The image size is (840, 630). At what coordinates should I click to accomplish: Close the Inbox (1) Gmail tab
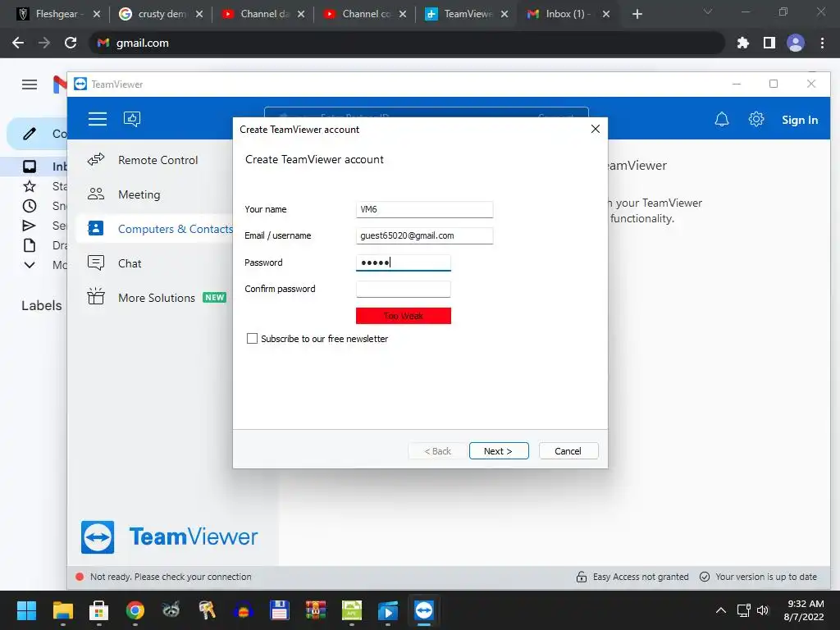(x=606, y=14)
